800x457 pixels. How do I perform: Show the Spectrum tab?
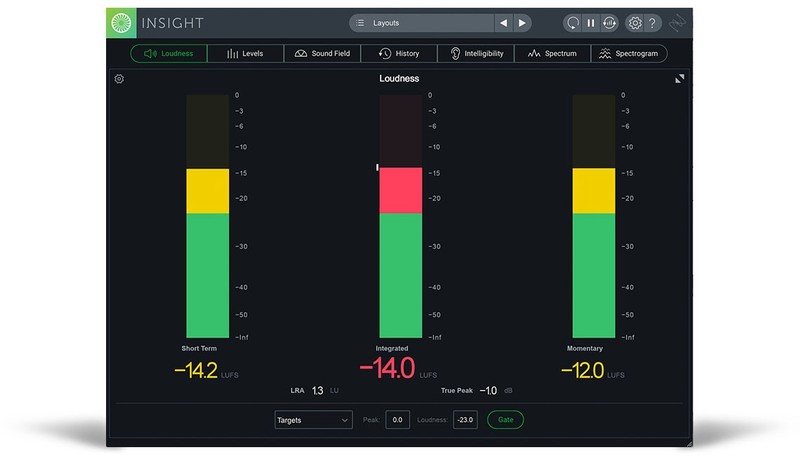coord(553,54)
